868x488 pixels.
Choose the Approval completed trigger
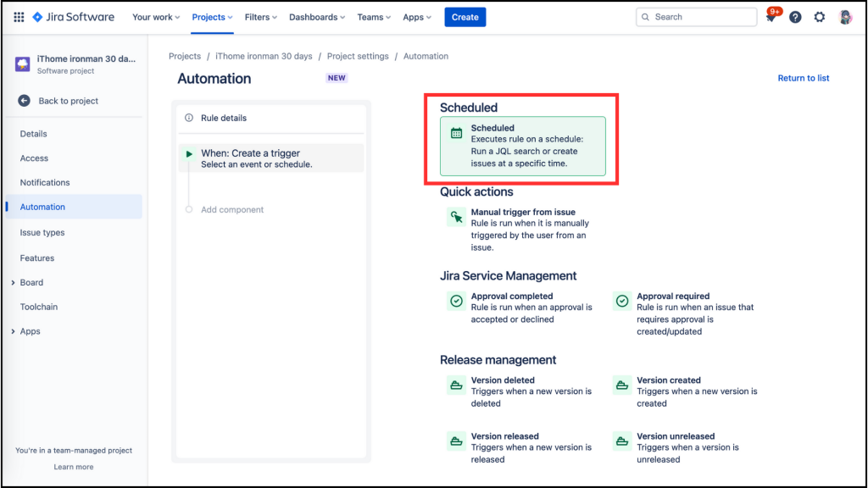[520, 308]
